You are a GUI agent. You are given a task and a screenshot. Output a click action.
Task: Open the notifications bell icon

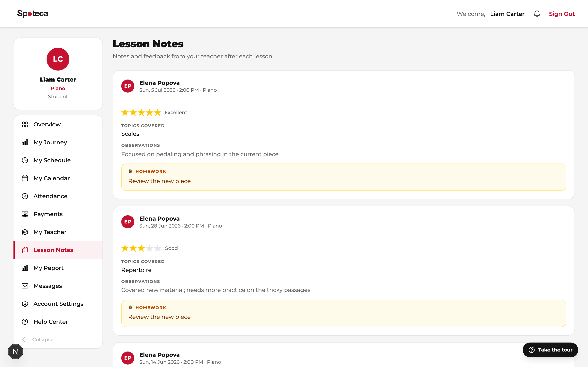[537, 14]
